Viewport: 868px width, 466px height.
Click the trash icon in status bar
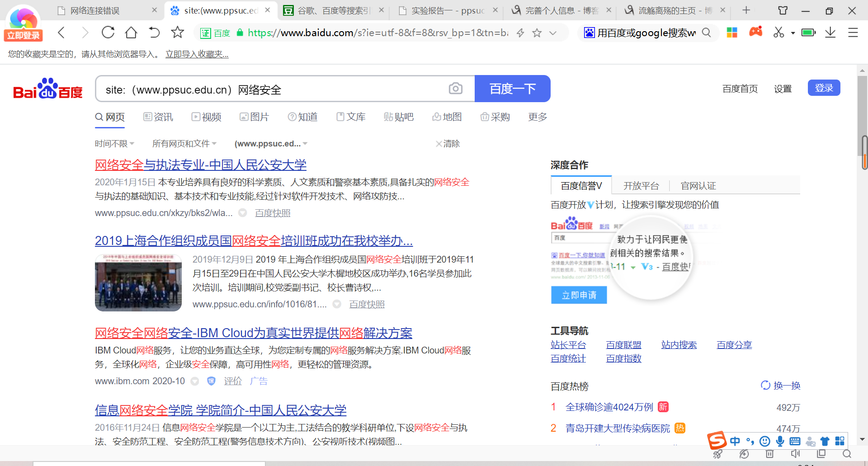pyautogui.click(x=769, y=454)
